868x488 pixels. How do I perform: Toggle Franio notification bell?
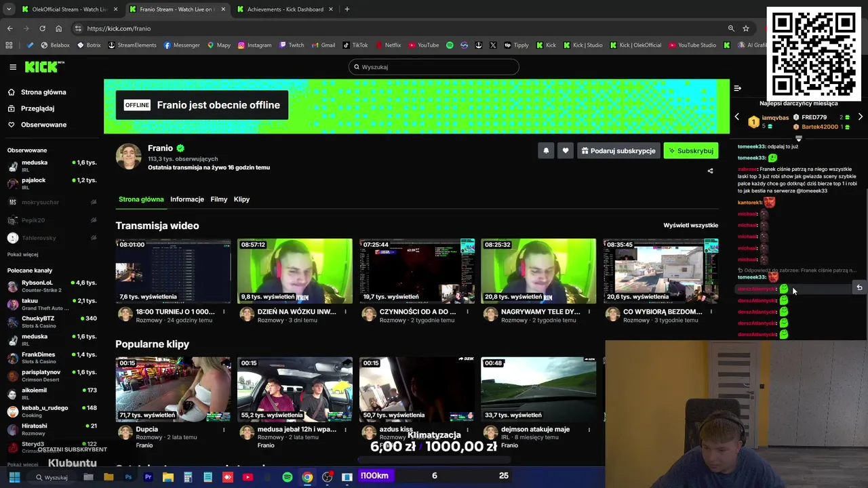(546, 151)
